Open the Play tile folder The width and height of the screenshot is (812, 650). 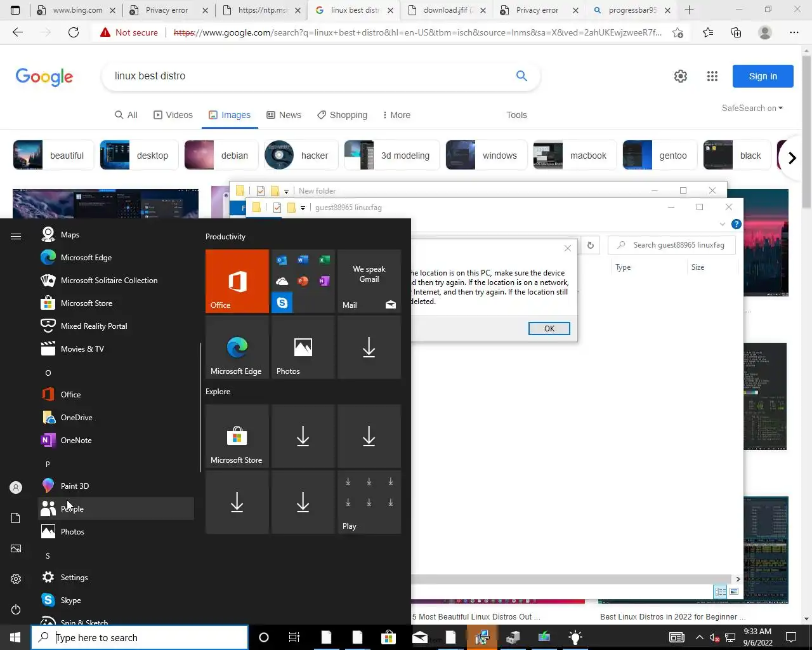pos(369,502)
